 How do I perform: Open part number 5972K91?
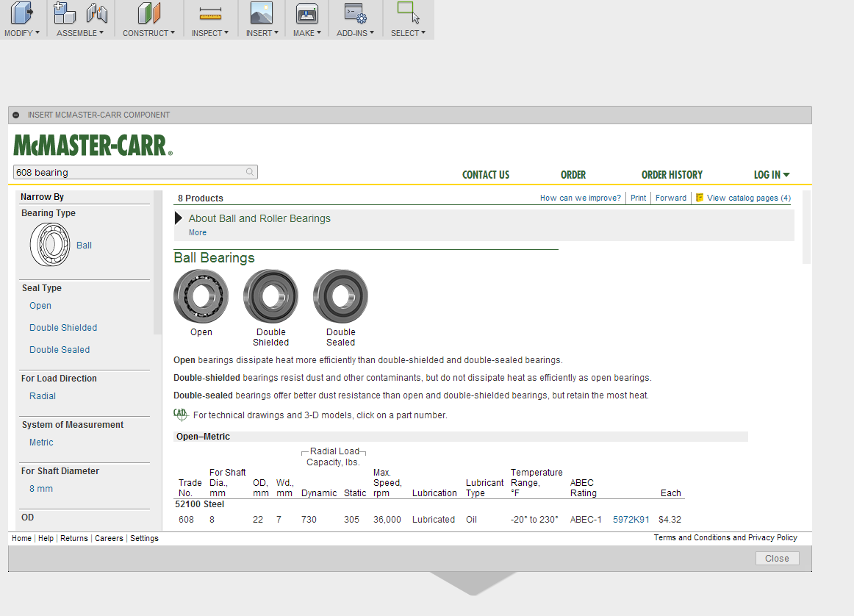(631, 520)
